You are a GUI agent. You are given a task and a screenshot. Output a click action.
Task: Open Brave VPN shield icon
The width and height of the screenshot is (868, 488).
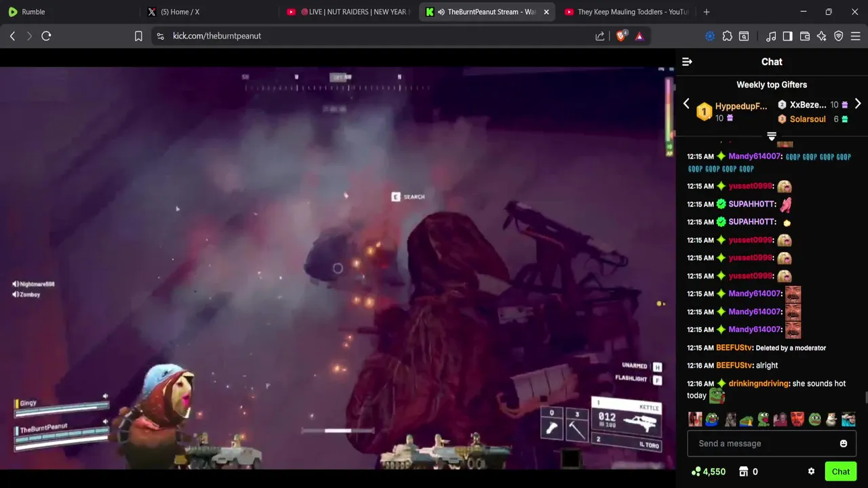pos(839,36)
